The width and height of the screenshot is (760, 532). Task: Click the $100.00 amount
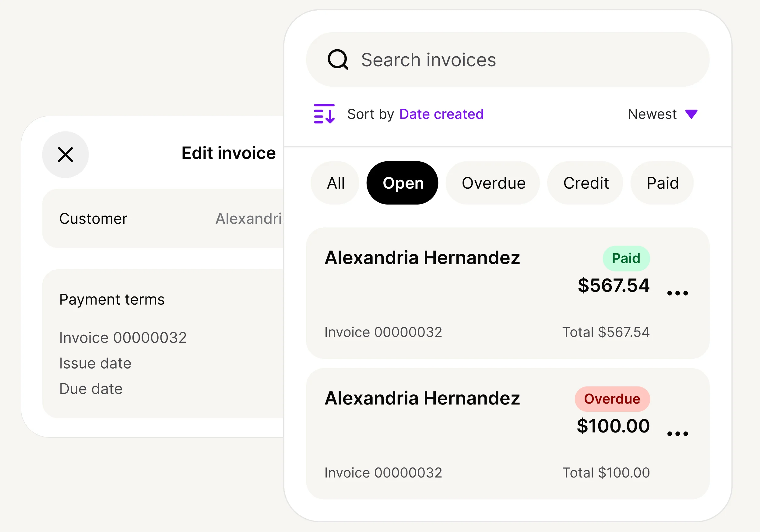(613, 426)
